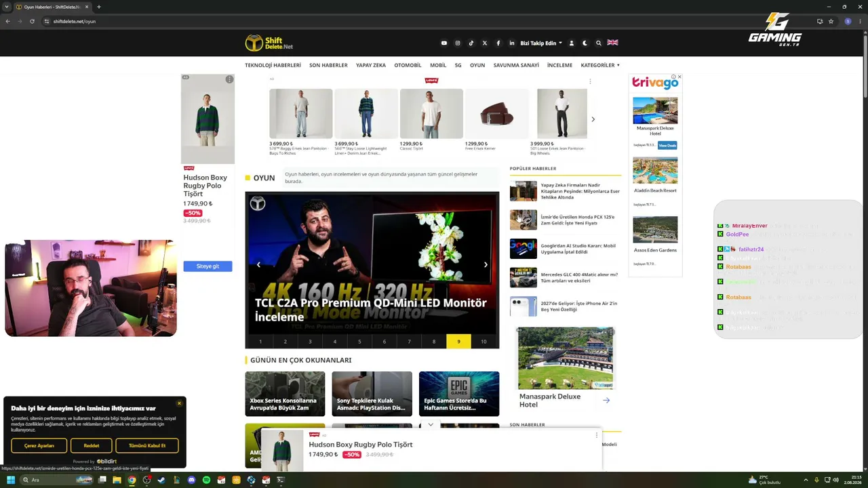The image size is (868, 488).
Task: Open the LinkedIn icon in site header
Action: [x=512, y=43]
